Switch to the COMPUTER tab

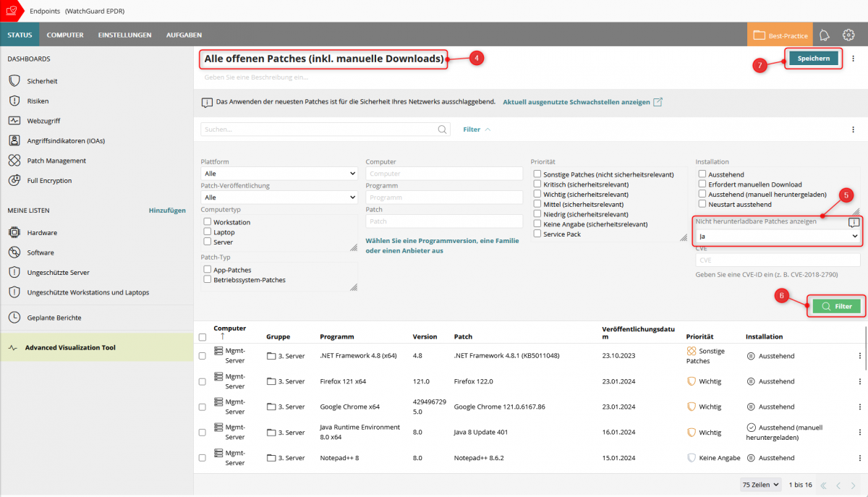click(65, 34)
